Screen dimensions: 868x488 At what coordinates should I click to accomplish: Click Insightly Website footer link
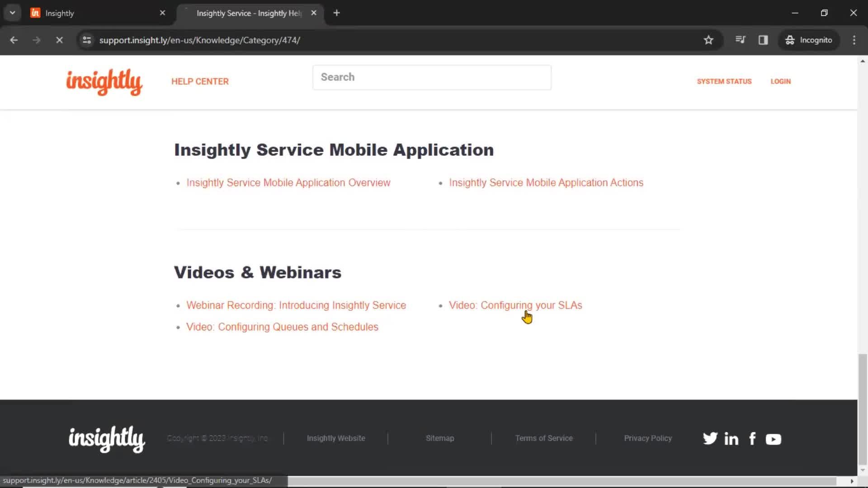point(336,438)
